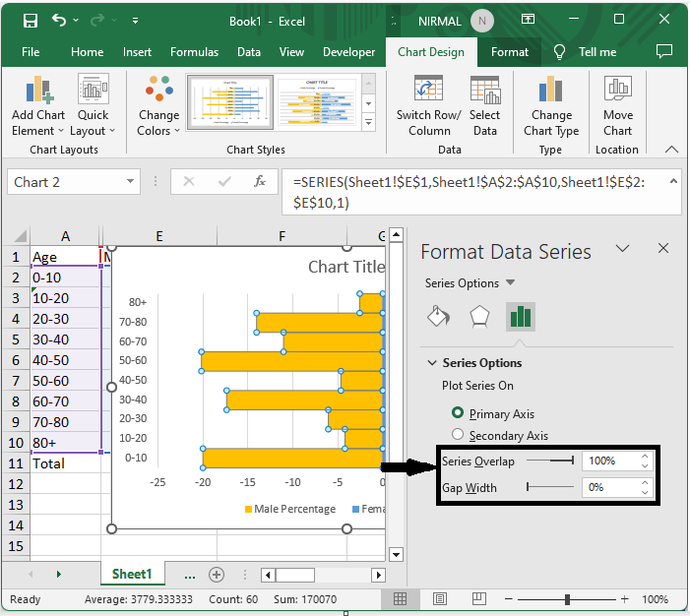Open the File menu
This screenshot has height=616, width=690.
31,52
